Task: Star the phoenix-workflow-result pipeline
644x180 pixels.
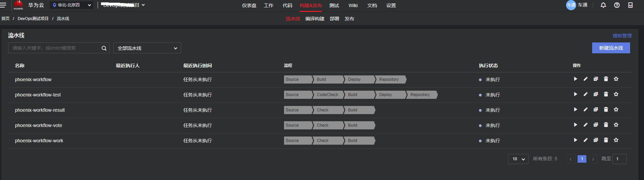Action: click(x=616, y=109)
